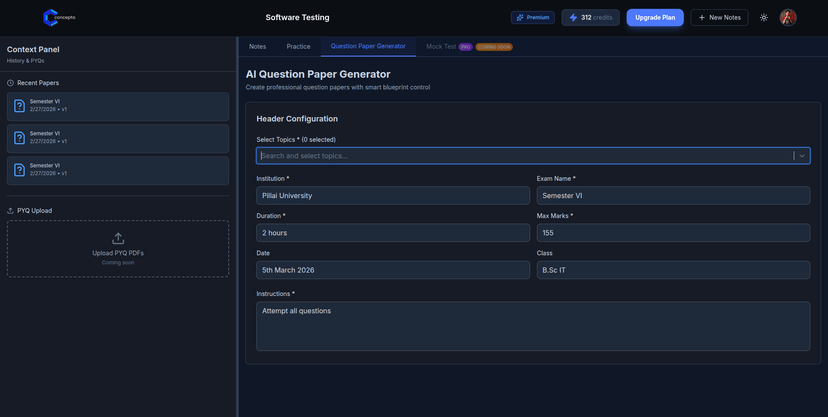Switch to the Practice tab
Viewport: 828px width, 417px height.
298,46
